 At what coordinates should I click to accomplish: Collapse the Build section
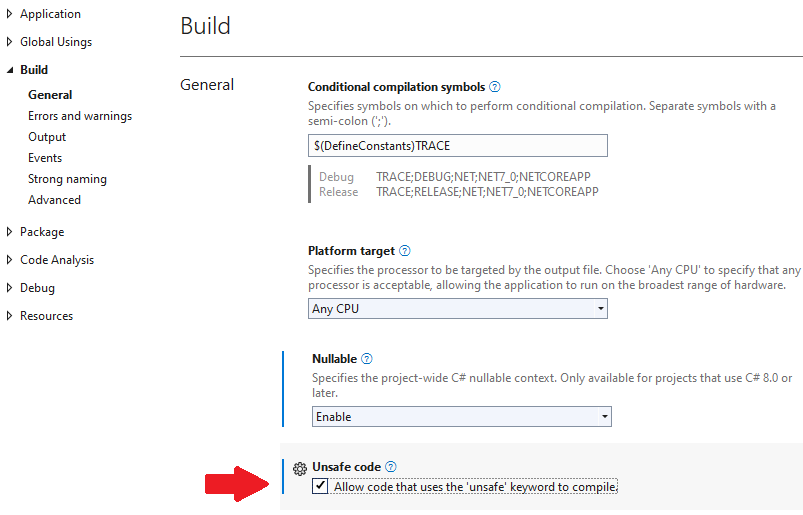(x=10, y=70)
